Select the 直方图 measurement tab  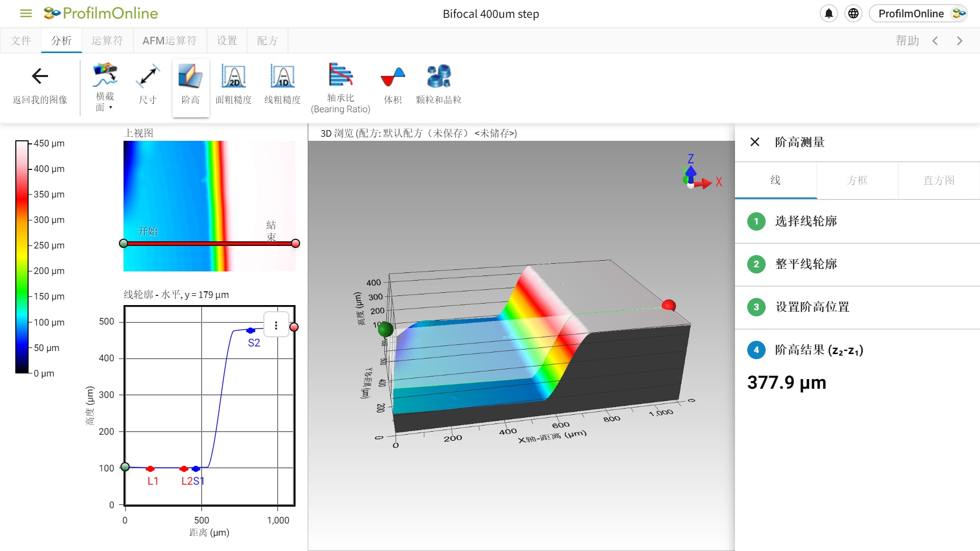pyautogui.click(x=939, y=180)
